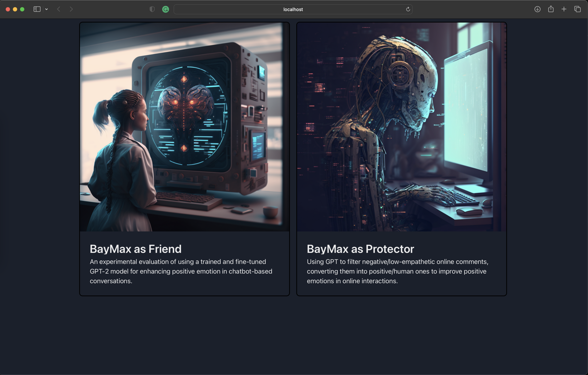Add a new tab with plus icon
The image size is (588, 375).
[564, 9]
